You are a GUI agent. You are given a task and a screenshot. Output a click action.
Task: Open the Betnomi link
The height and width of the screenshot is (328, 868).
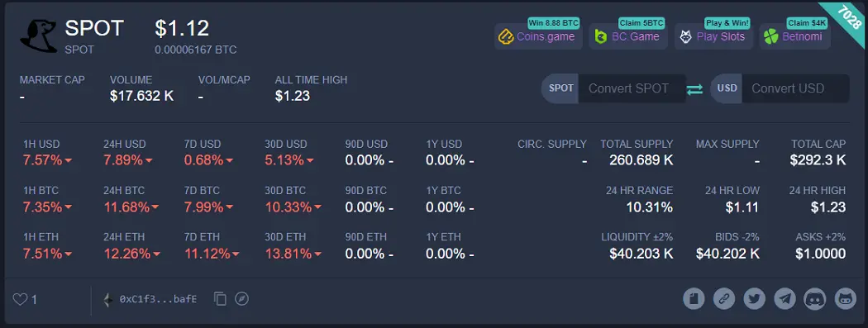click(x=795, y=36)
